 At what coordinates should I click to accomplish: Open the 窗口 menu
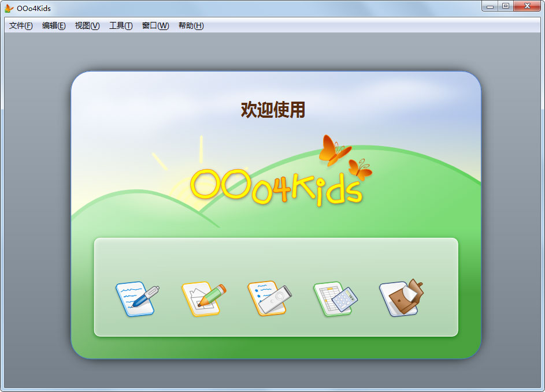click(x=154, y=25)
